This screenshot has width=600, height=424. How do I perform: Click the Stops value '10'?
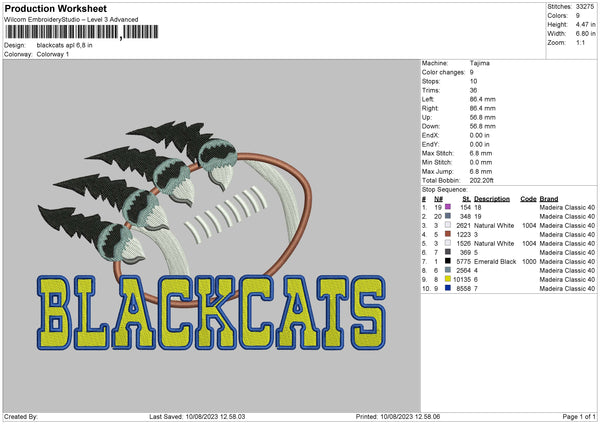tap(473, 81)
